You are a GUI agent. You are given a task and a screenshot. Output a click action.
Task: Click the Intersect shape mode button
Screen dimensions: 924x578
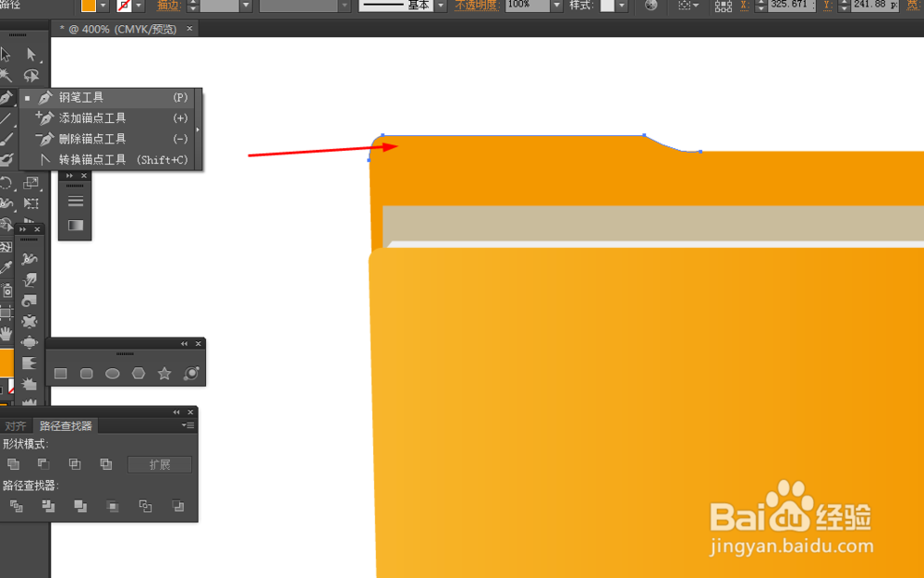pyautogui.click(x=75, y=464)
